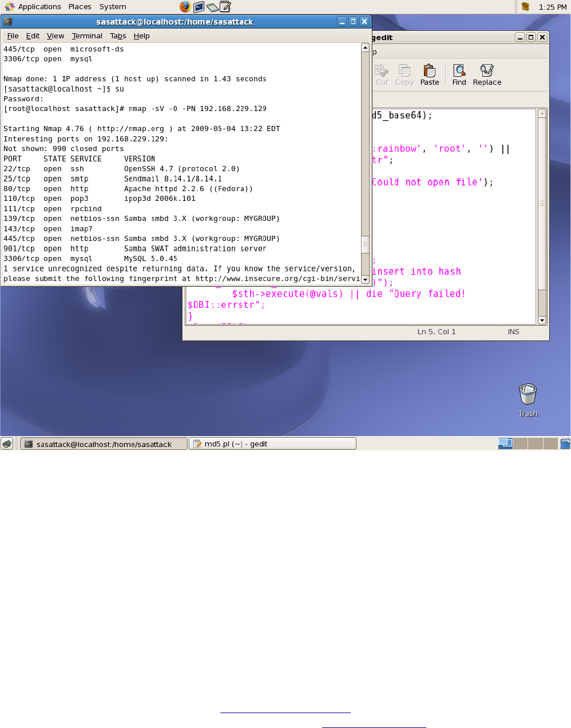Click the nmap -sV command line in terminal
Image resolution: width=571 pixels, height=728 pixels.
pyautogui.click(x=135, y=109)
